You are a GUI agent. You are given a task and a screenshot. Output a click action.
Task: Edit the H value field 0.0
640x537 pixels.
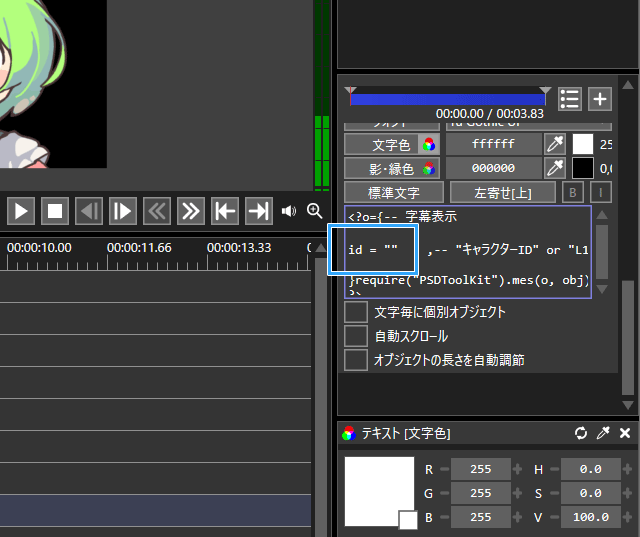(x=591, y=469)
